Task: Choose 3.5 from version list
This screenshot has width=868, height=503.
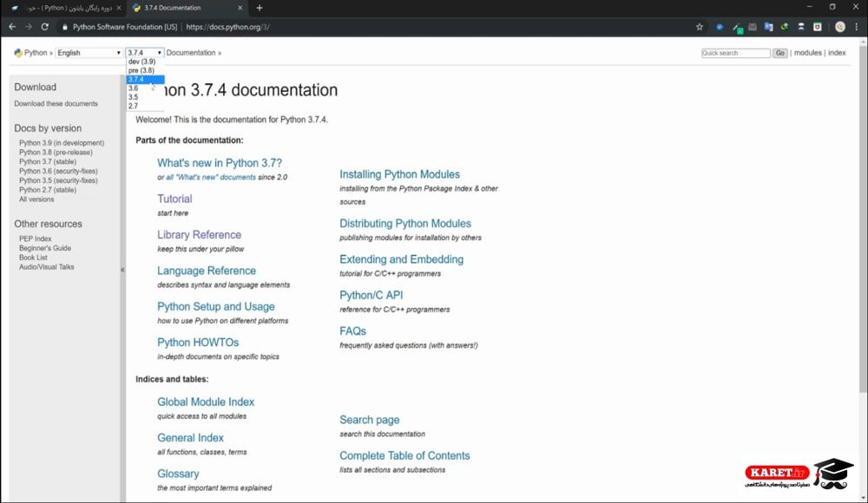Action: click(145, 97)
